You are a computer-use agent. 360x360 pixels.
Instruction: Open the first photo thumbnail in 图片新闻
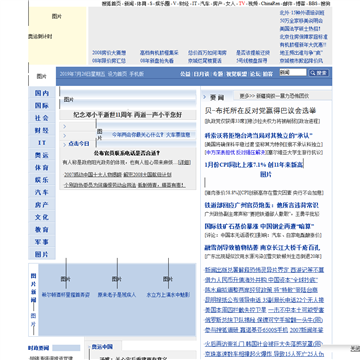66,279
